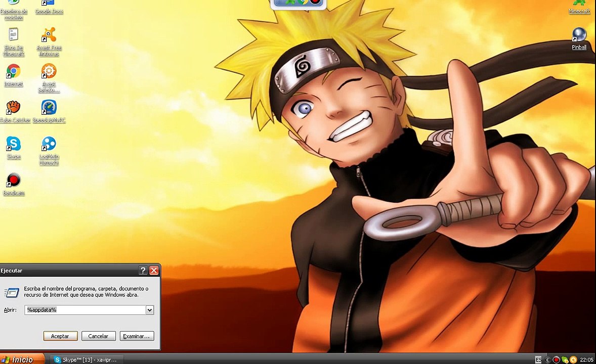Open the ES language indicator in tray
The image size is (596, 364).
(x=538, y=359)
